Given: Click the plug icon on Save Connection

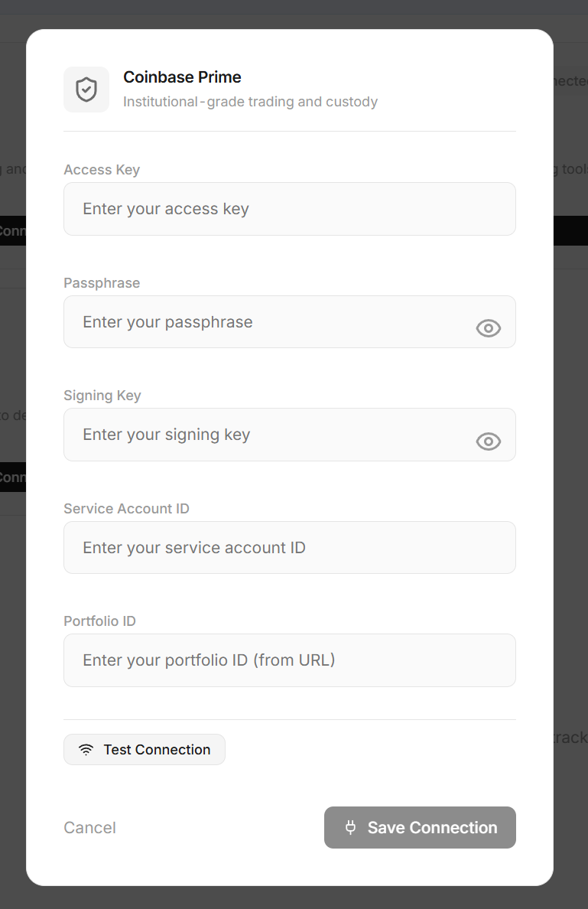Looking at the screenshot, I should pos(351,827).
